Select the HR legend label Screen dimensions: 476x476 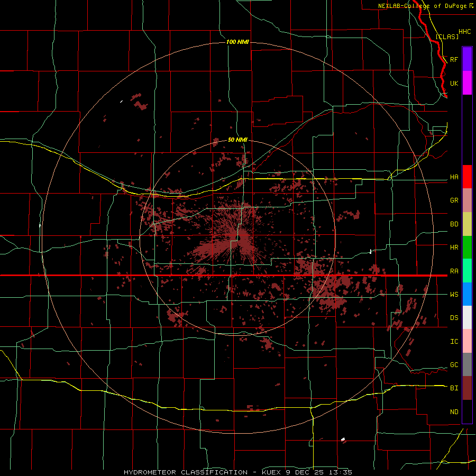point(454,248)
